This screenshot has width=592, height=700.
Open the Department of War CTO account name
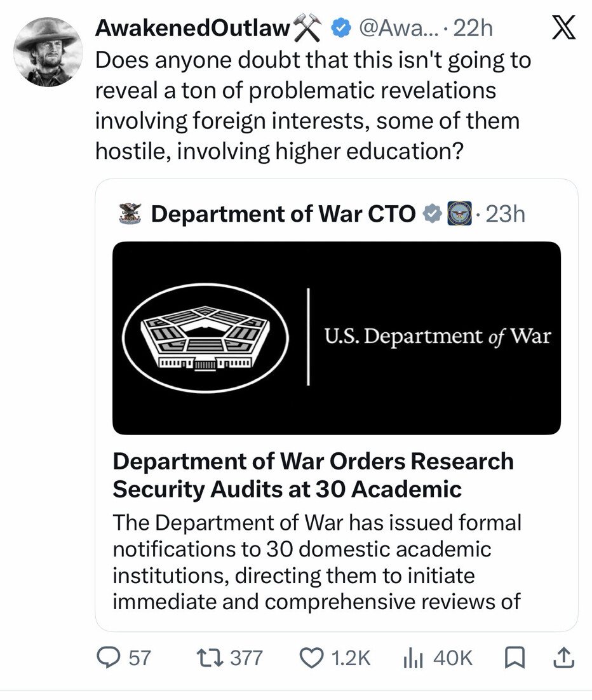click(283, 214)
